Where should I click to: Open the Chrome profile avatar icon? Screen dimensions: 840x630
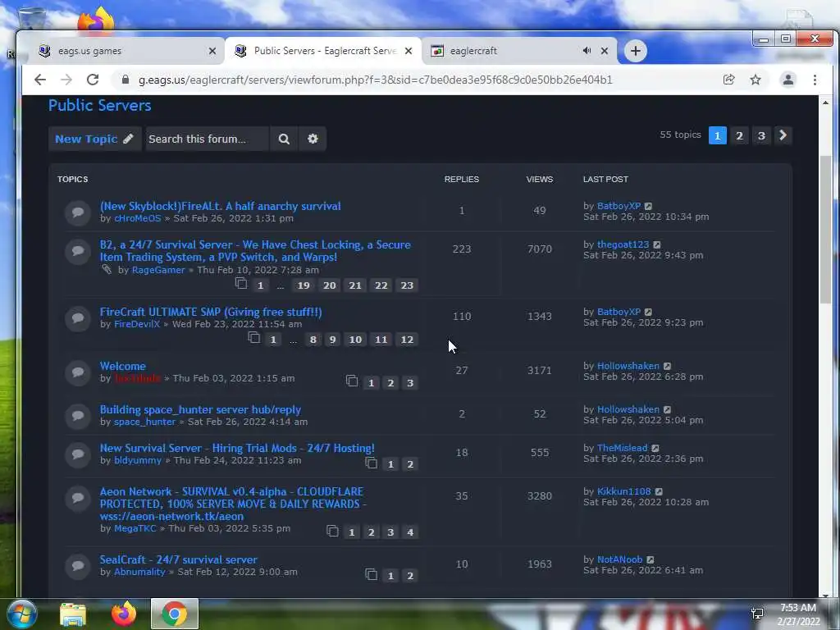(x=788, y=80)
